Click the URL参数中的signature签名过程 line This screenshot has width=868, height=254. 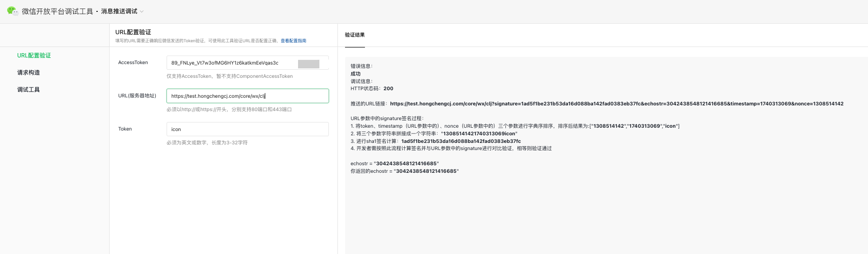387,119
